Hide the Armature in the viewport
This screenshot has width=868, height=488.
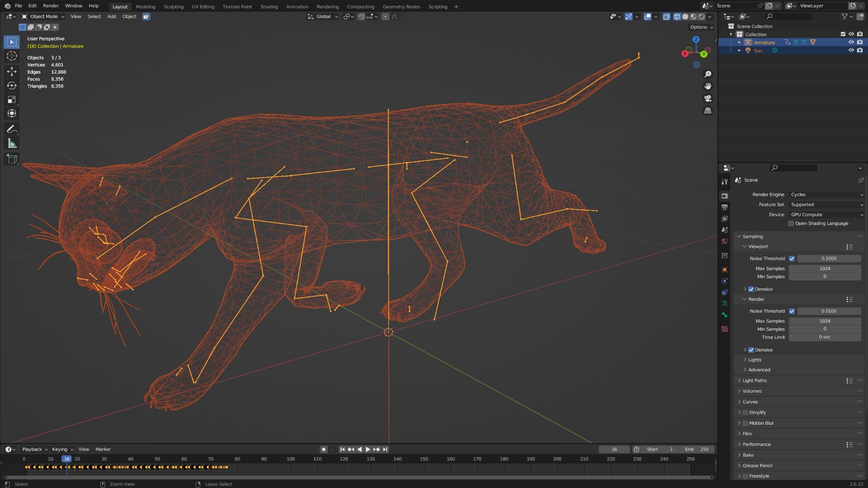(x=851, y=42)
